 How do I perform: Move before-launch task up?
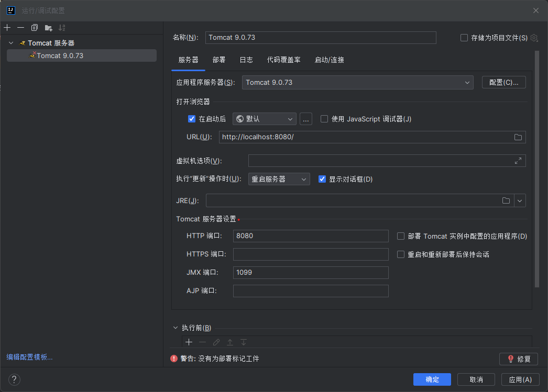click(x=230, y=342)
